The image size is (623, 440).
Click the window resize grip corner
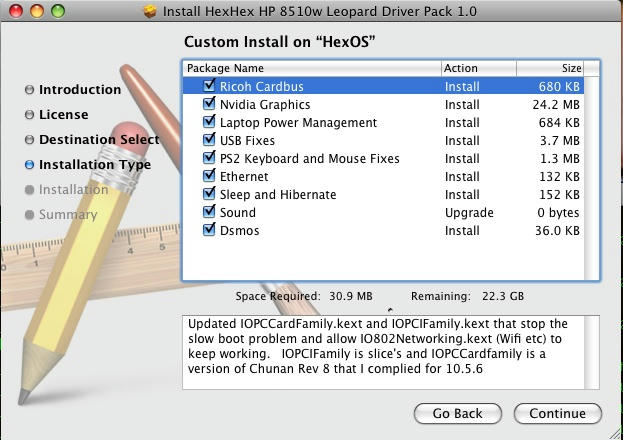click(614, 432)
